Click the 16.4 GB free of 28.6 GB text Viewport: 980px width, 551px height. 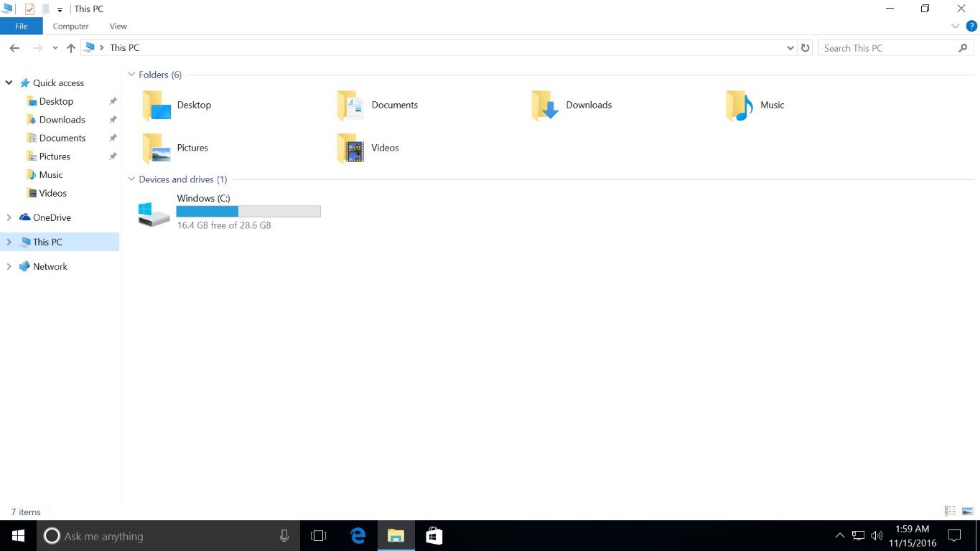224,225
